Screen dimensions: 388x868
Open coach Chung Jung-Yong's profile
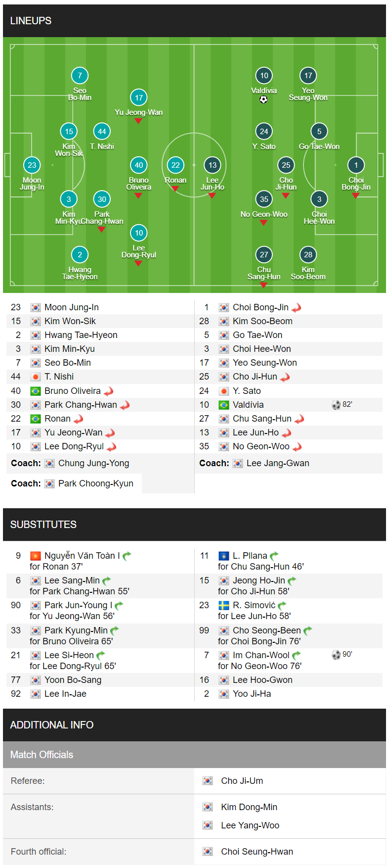[94, 463]
